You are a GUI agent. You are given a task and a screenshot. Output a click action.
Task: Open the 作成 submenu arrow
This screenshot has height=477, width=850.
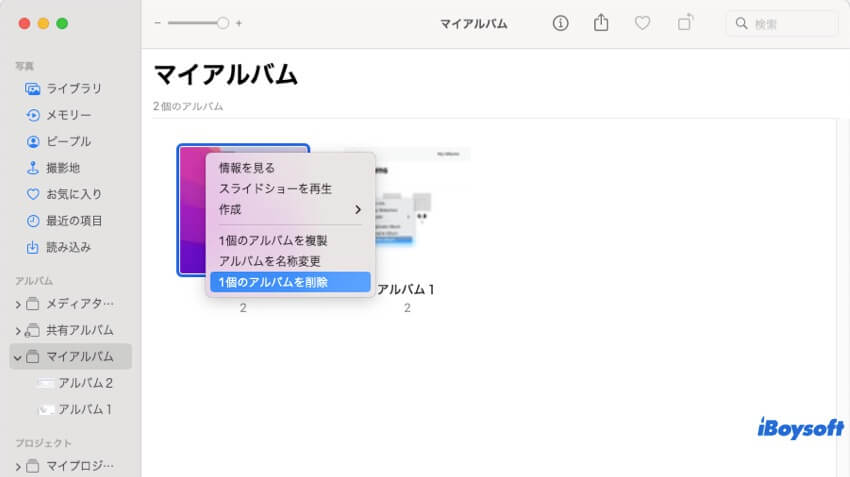[358, 210]
